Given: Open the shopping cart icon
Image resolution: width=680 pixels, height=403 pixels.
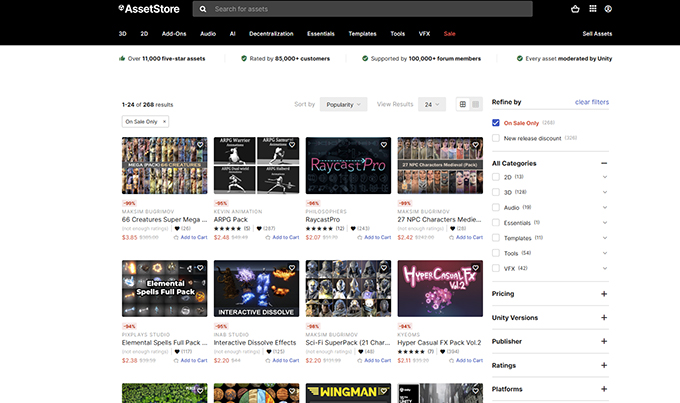Looking at the screenshot, I should (x=575, y=9).
